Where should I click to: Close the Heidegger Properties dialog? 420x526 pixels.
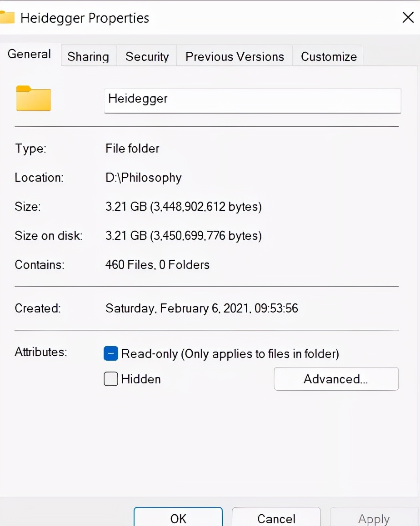tap(408, 18)
